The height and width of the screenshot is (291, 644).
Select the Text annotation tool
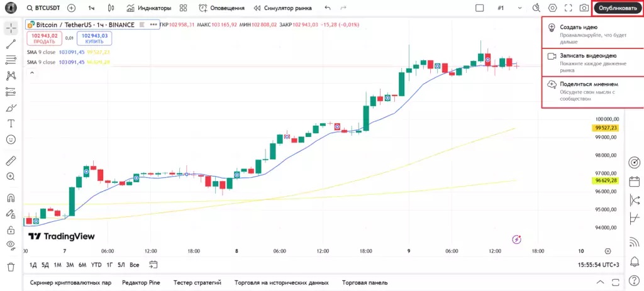click(11, 124)
